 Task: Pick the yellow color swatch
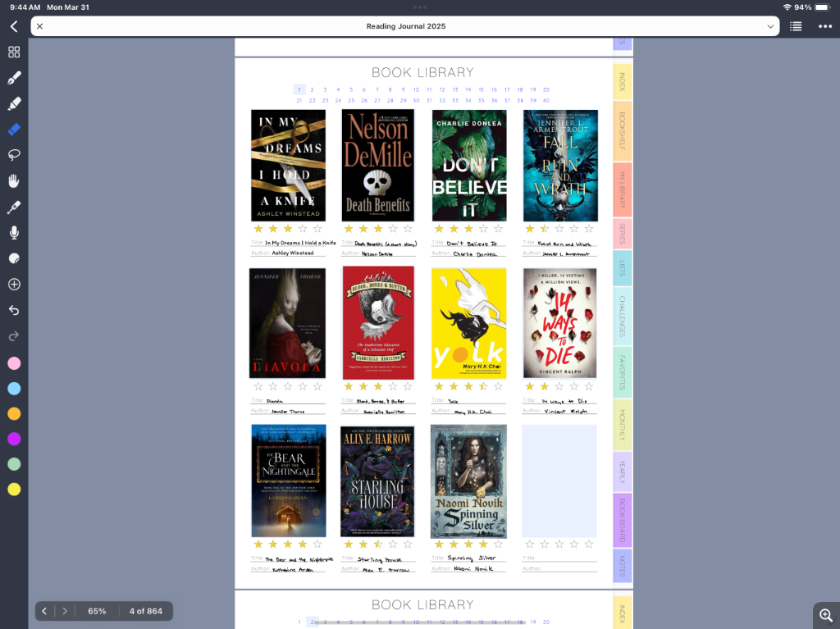pos(14,489)
